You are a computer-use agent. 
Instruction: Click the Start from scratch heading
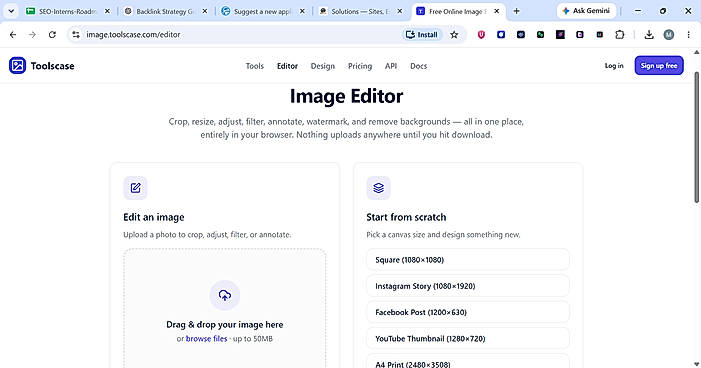[406, 217]
